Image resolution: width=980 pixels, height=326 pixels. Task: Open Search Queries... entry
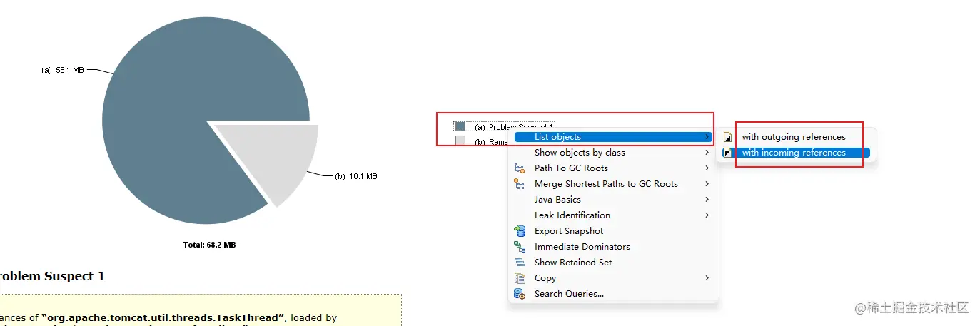[613, 294]
